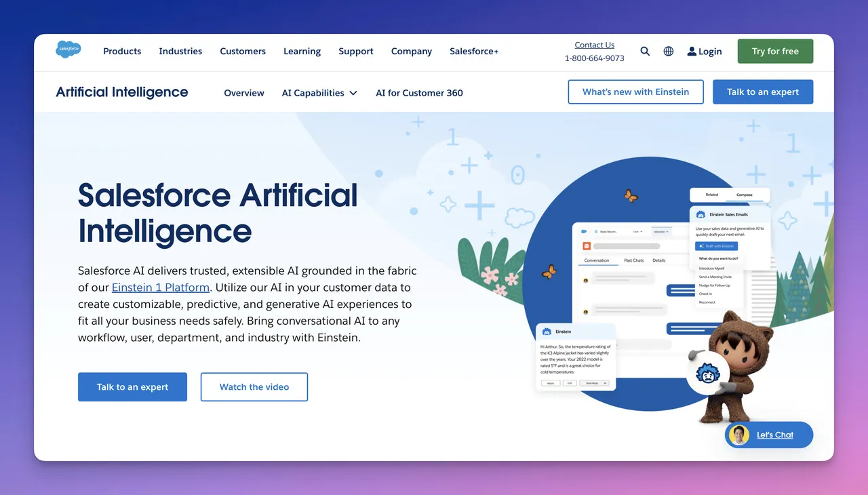Click the 1-800-664-9073 phone number
Image resolution: width=868 pixels, height=495 pixels.
click(595, 58)
